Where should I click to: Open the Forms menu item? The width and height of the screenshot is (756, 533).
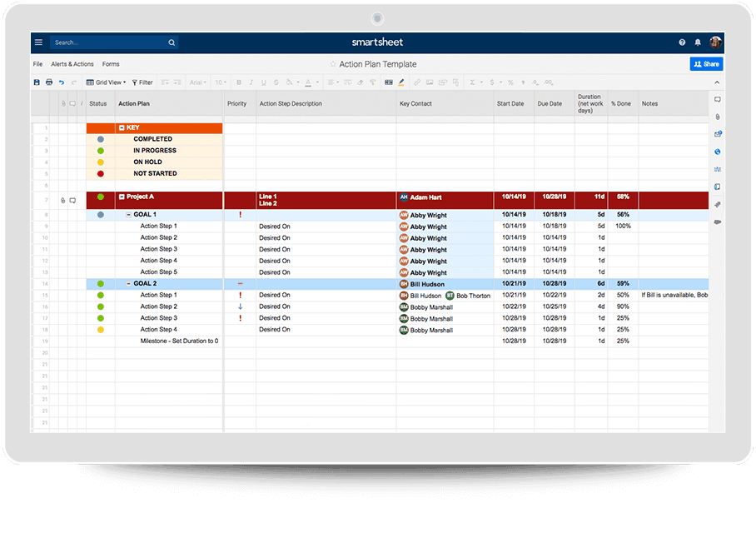tap(111, 64)
